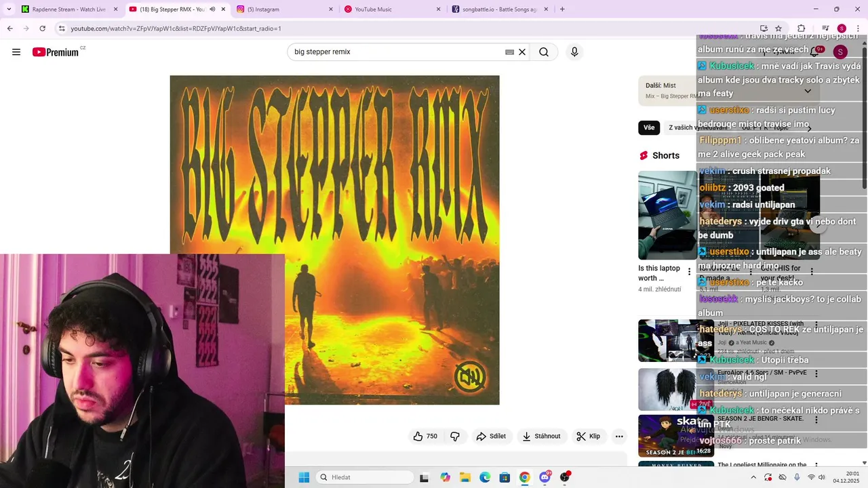This screenshot has height=488, width=868.
Task: Open YouTube notifications bell
Action: click(x=814, y=52)
